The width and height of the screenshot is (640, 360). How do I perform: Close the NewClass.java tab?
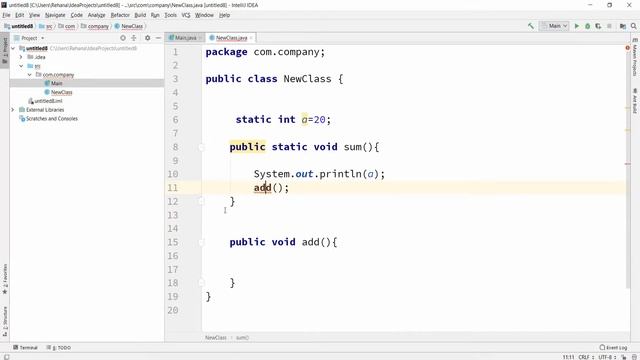pos(251,38)
